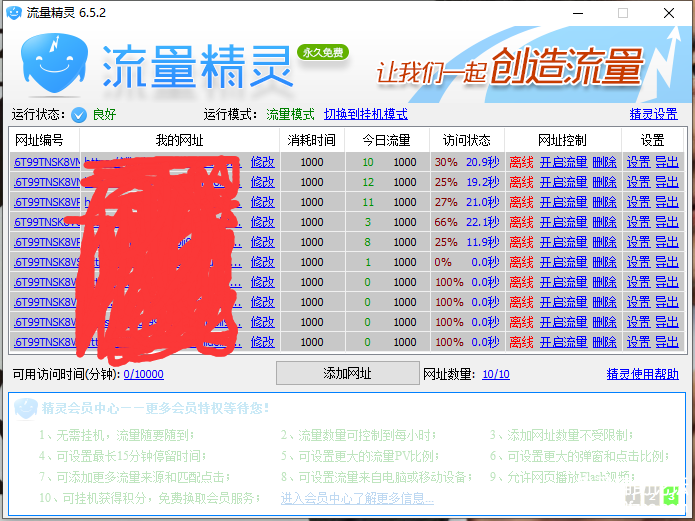
Task: Click 设置 link in the 21.0秒 row
Action: [x=638, y=202]
